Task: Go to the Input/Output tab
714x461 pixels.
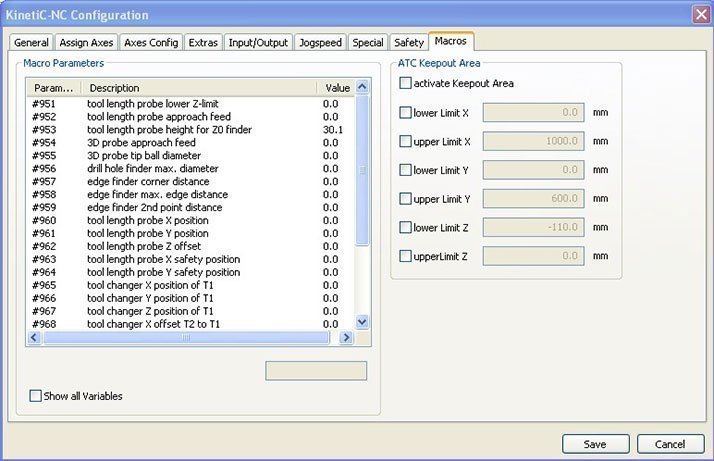Action: click(258, 42)
